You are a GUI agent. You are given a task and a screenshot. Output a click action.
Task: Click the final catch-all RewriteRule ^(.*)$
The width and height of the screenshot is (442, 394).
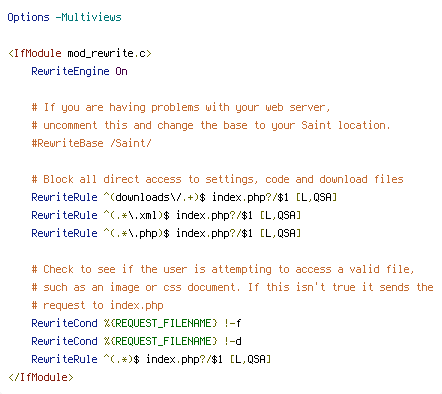pos(151,359)
